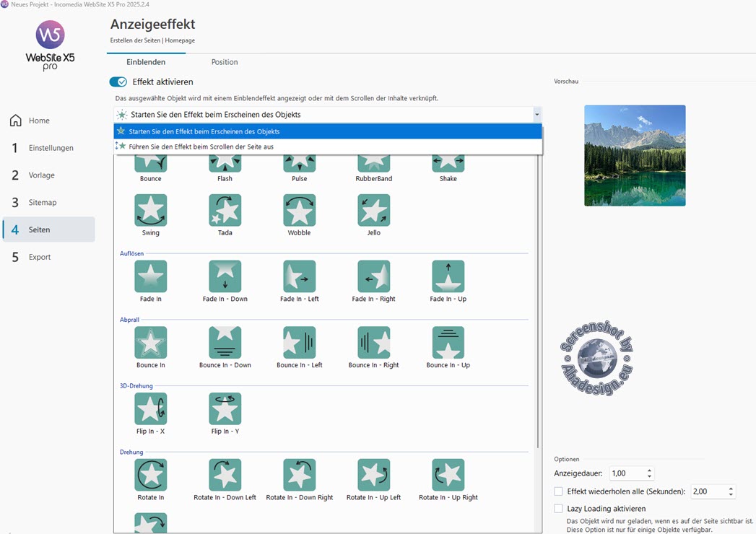Apply the Rotate In - Down Left effect
Viewport: 756px width, 534px height.
(225, 475)
